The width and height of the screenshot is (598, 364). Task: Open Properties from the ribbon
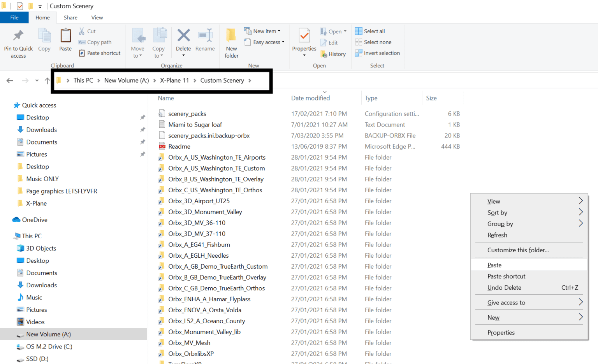coord(304,36)
